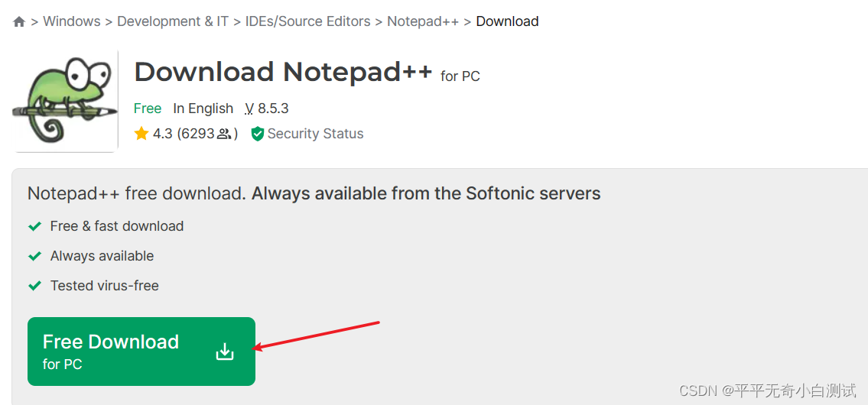This screenshot has width=868, height=405.
Task: Go to the home breadcrumb icon
Action: [19, 22]
